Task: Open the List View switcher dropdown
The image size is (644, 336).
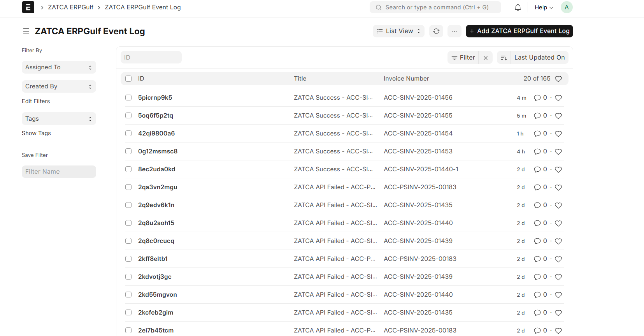Action: (x=398, y=31)
